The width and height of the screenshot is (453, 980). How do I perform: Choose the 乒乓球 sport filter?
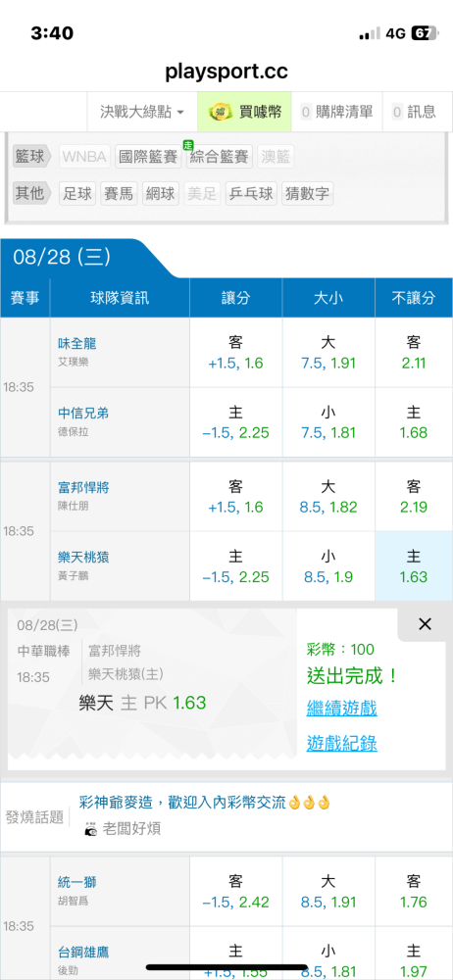[x=250, y=194]
